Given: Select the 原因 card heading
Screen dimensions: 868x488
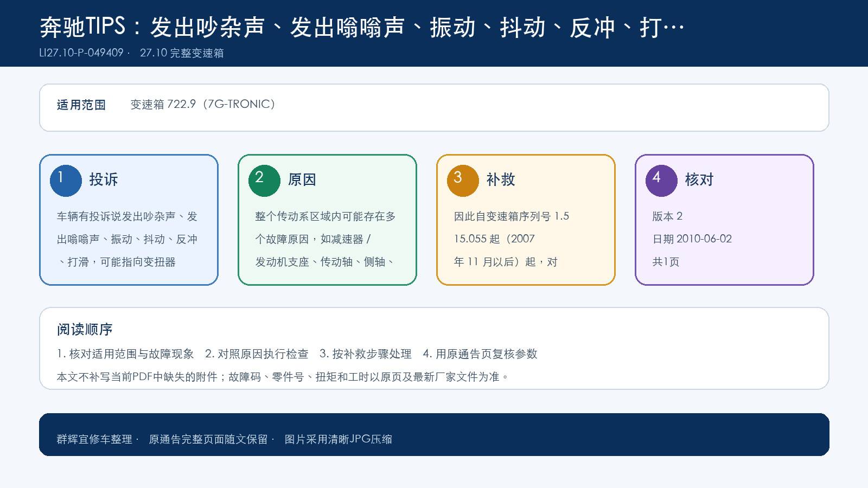Looking at the screenshot, I should pos(302,179).
